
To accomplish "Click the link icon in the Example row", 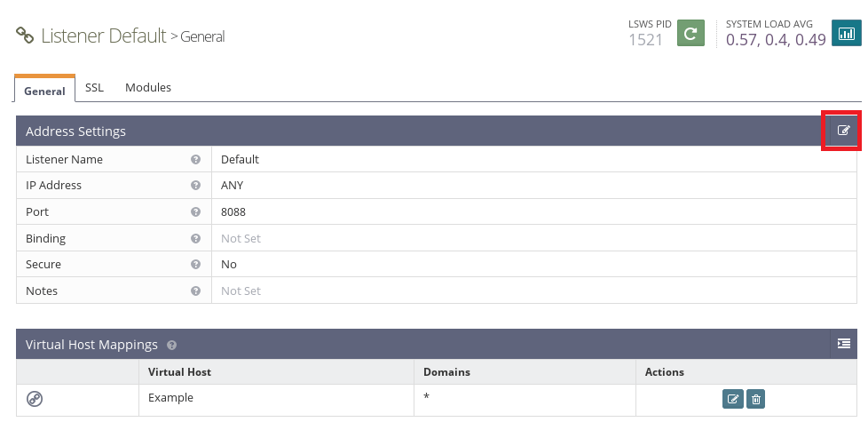I will pyautogui.click(x=35, y=399).
